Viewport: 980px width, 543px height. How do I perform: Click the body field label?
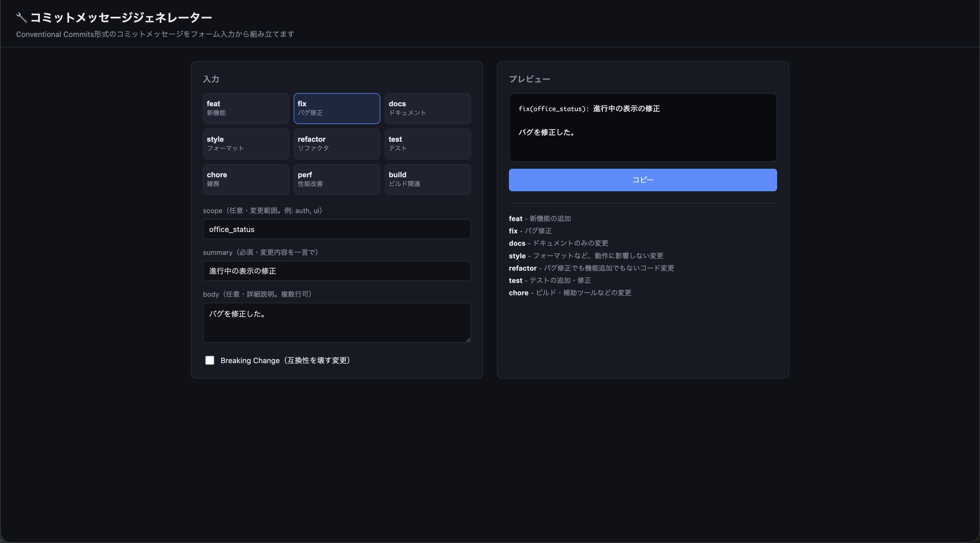(258, 294)
